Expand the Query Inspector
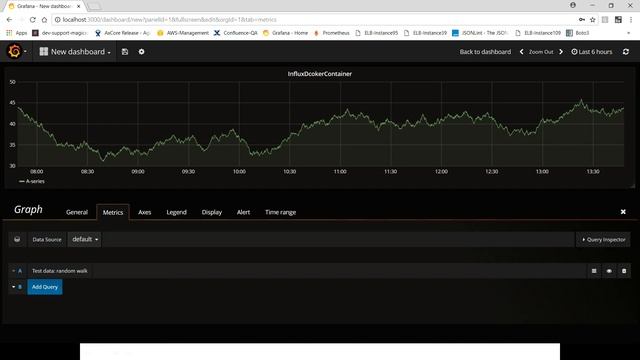This screenshot has width=640, height=360. tap(603, 240)
